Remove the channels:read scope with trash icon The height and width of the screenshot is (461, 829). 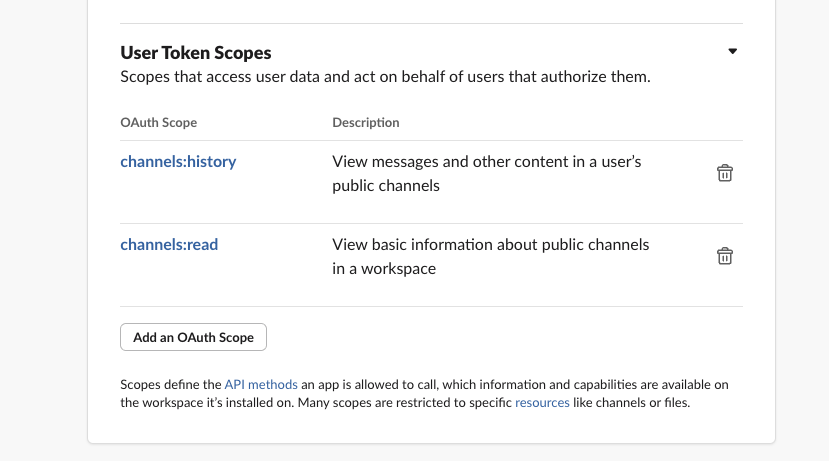click(x=724, y=256)
